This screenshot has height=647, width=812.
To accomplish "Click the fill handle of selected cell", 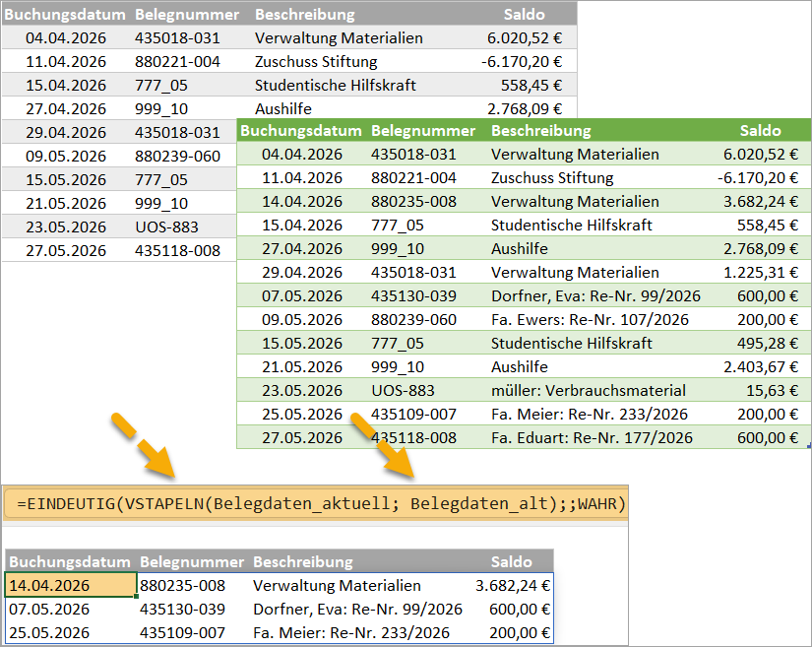I will tap(136, 596).
